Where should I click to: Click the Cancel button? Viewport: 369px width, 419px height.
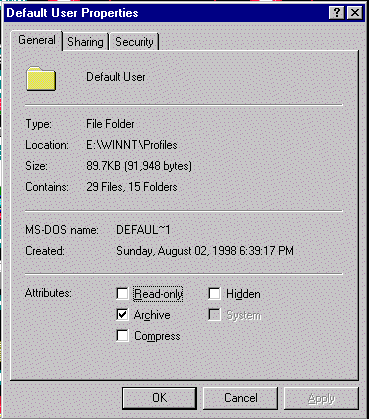tap(240, 398)
